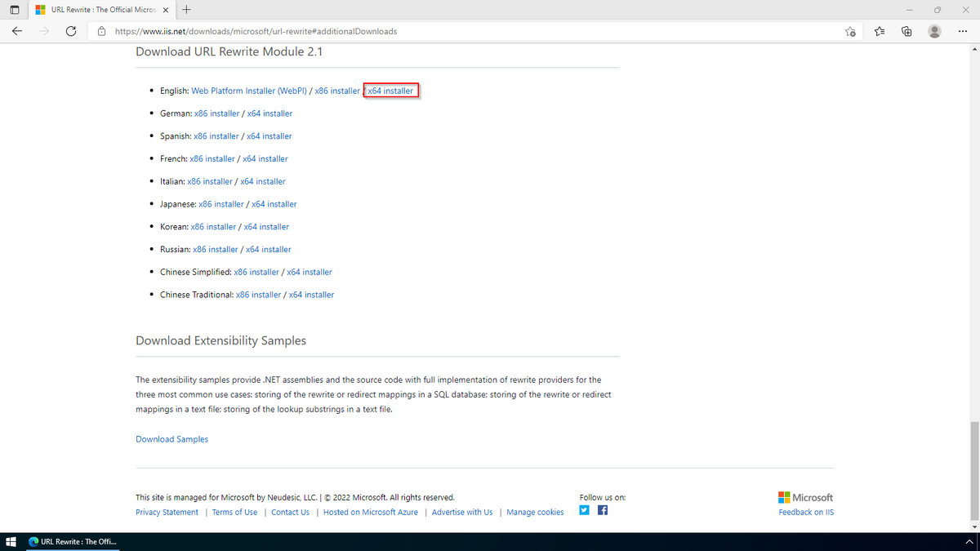The width and height of the screenshot is (980, 551).
Task: Add the current page to favorites
Action: point(849,31)
